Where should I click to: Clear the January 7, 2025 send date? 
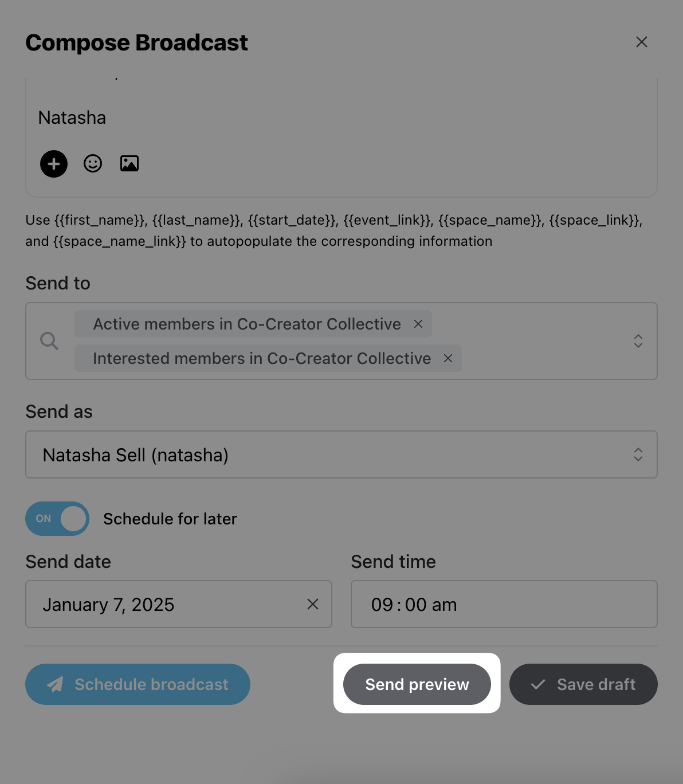point(313,604)
